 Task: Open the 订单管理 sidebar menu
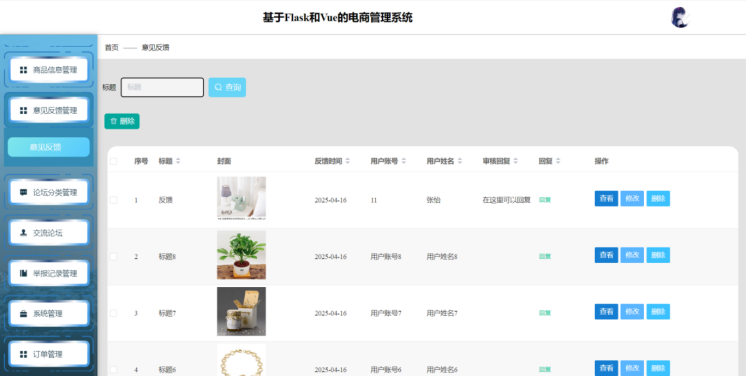(49, 354)
